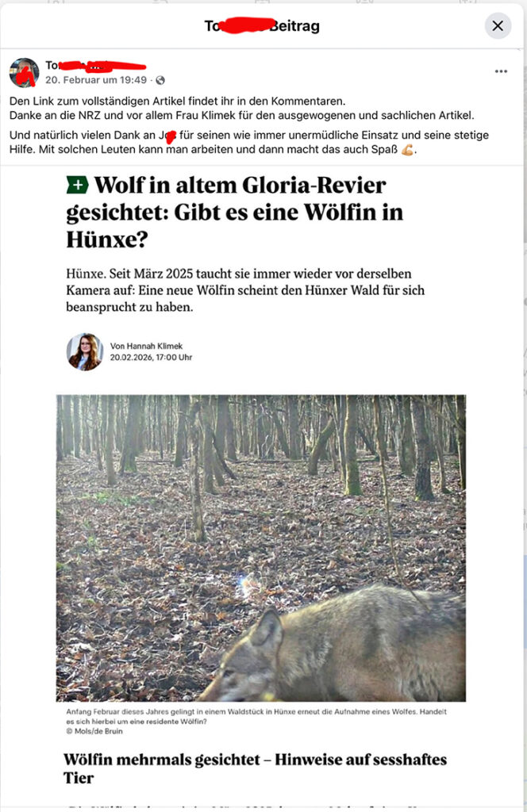Click the redacted name mention after Dank an
This screenshot has width=527, height=812.
pos(167,136)
